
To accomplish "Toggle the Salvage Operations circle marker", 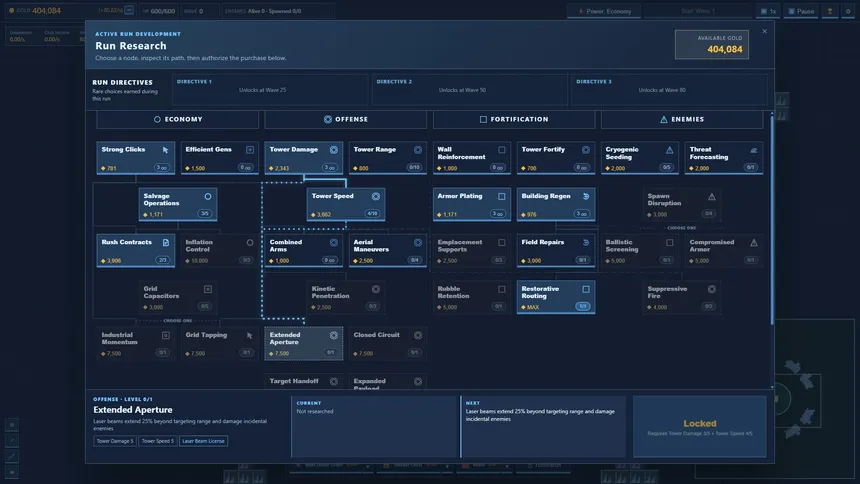I will click(208, 196).
